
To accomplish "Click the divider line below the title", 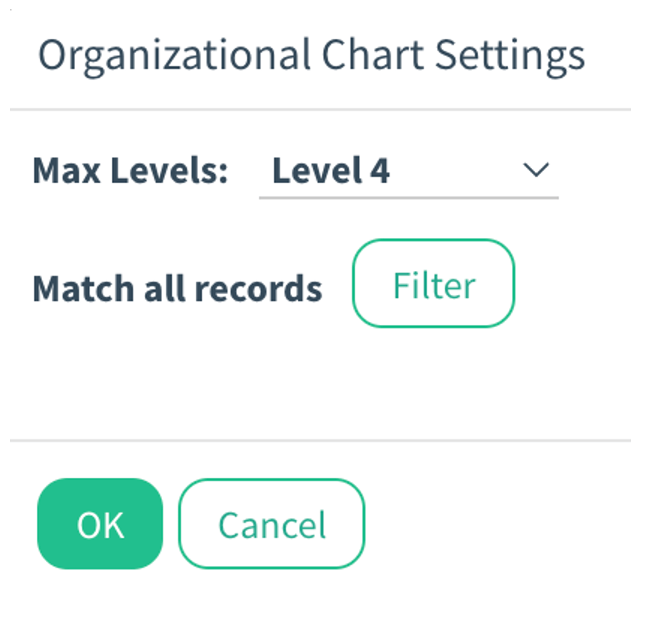I will click(x=320, y=109).
